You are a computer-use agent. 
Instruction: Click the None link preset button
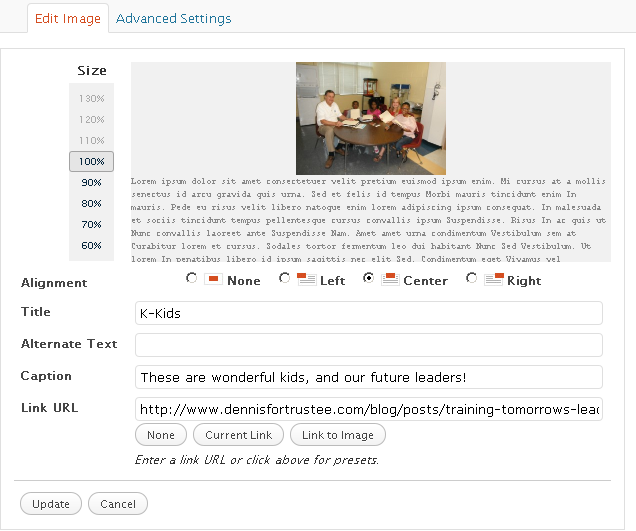[161, 435]
